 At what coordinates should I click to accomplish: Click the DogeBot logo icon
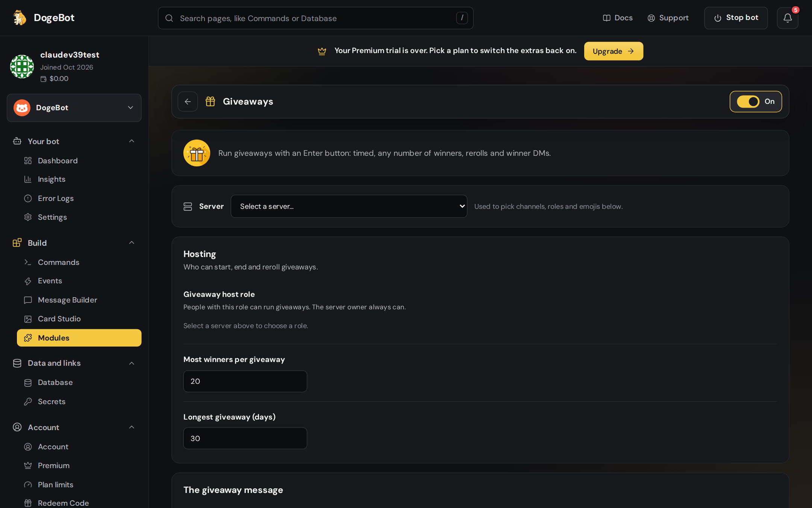pos(20,18)
